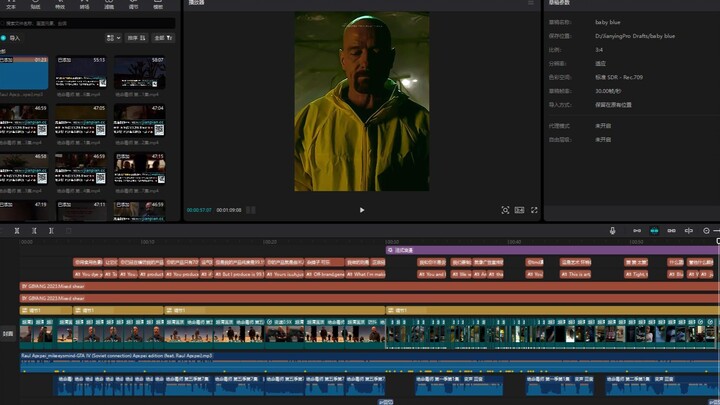The width and height of the screenshot is (720, 405).
Task: Select the lower BY GBANG 2023 Mixed shear clip
Action: tap(369, 298)
